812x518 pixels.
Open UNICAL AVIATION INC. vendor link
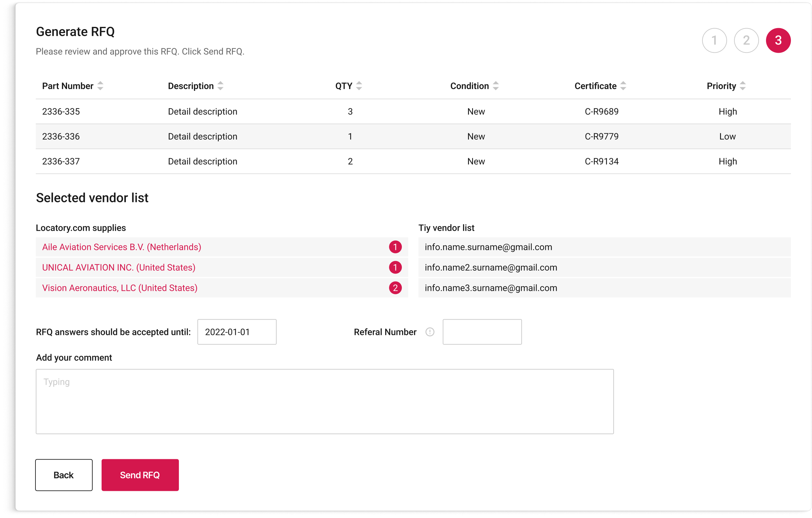click(x=119, y=268)
